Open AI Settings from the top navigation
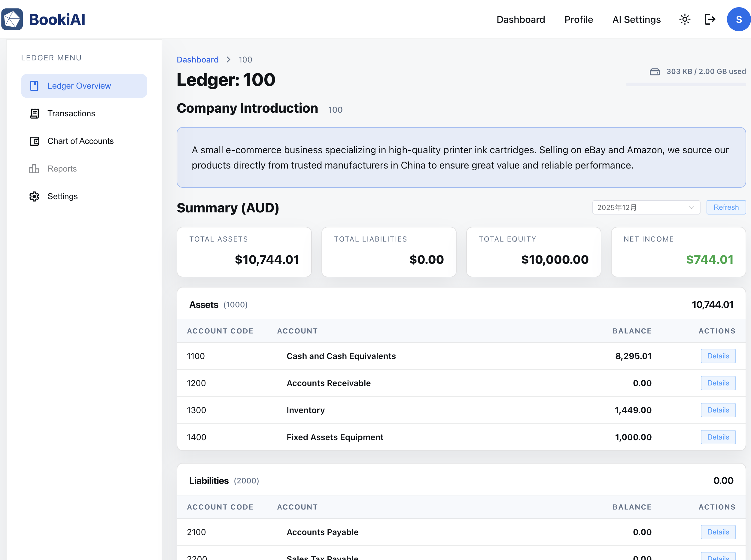Image resolution: width=751 pixels, height=560 pixels. point(637,19)
